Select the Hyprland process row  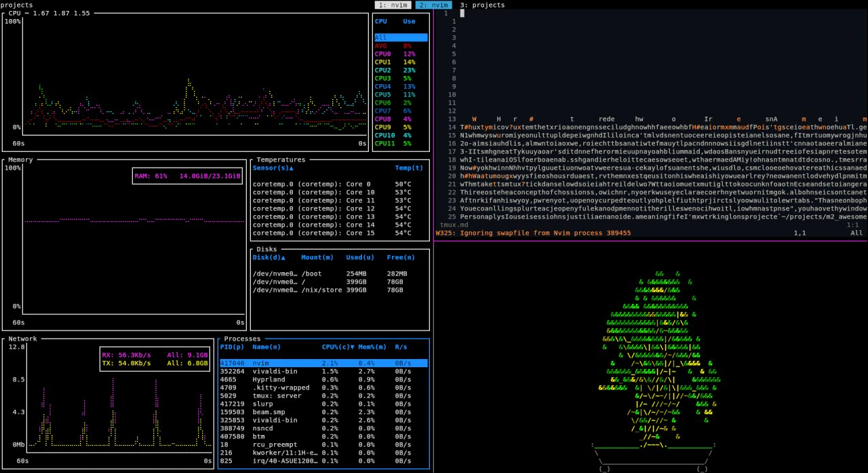323,379
